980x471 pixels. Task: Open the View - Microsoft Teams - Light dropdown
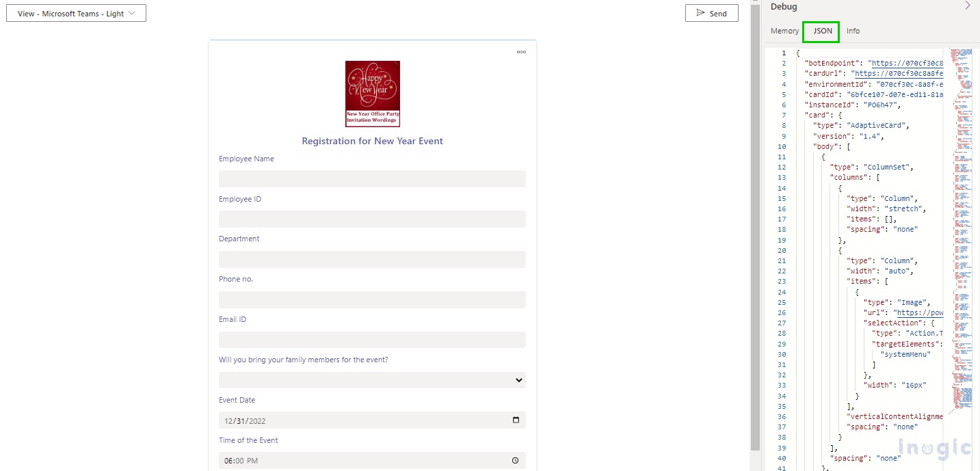76,14
